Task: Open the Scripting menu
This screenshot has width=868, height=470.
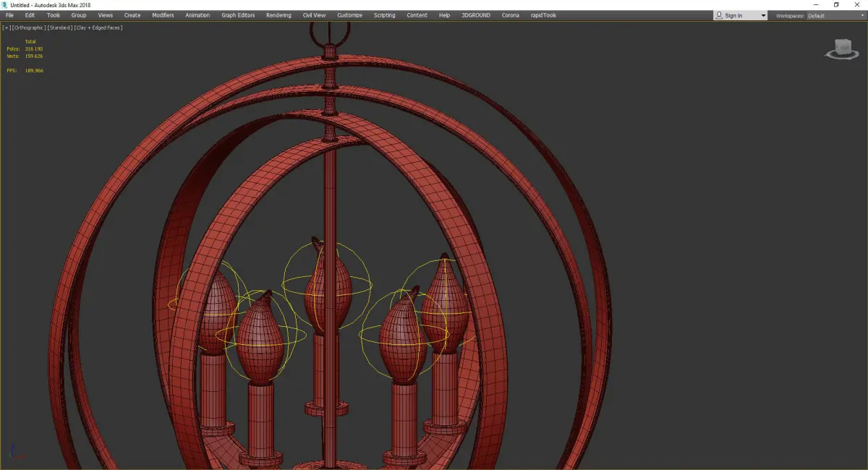Action: pyautogui.click(x=385, y=15)
